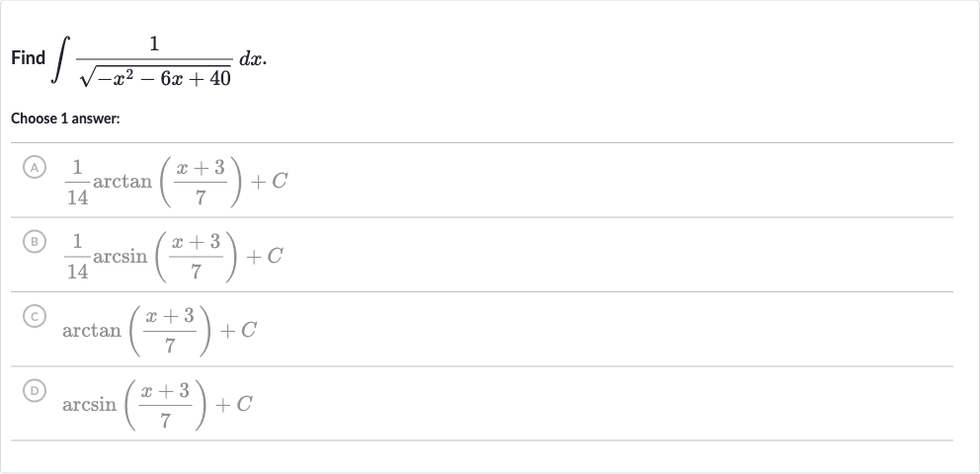
Task: Click the 'Choose 1 answer:' label
Action: pyautogui.click(x=65, y=118)
